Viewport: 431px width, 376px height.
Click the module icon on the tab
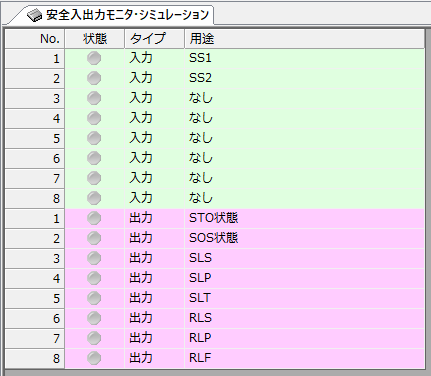[35, 15]
